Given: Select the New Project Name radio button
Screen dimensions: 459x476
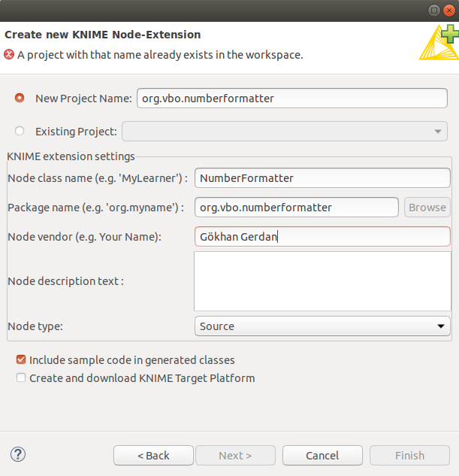Looking at the screenshot, I should click(x=20, y=98).
